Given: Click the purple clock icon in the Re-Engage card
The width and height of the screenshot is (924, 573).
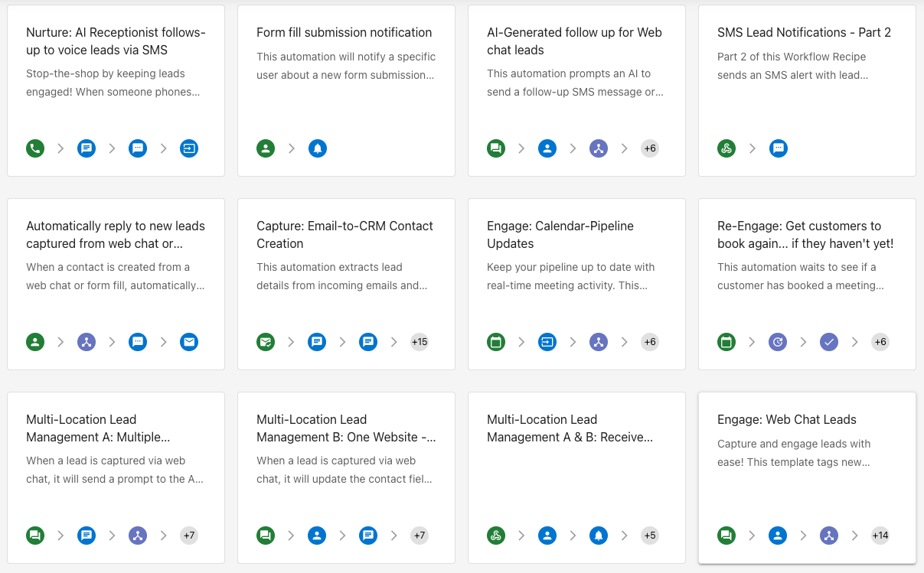Looking at the screenshot, I should click(778, 342).
